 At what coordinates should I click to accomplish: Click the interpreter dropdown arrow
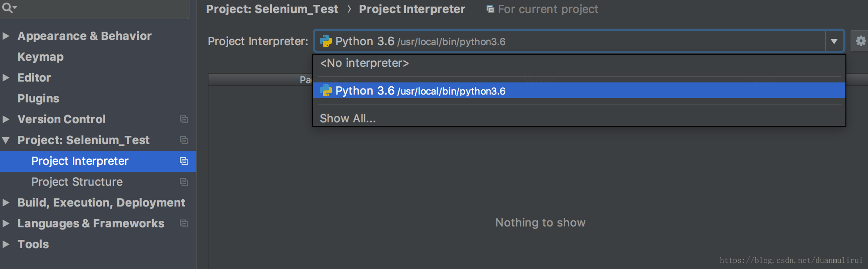point(834,41)
